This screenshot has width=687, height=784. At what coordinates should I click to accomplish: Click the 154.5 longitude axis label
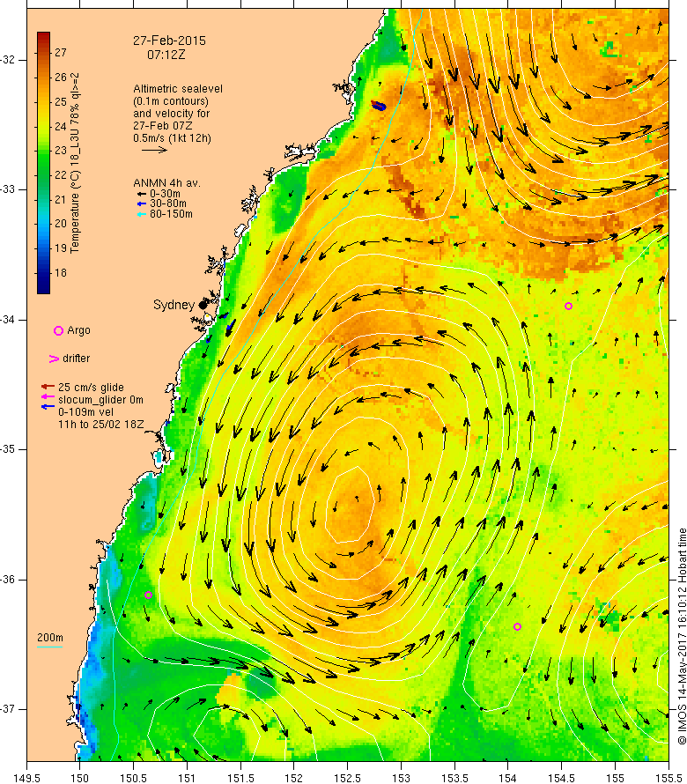click(x=562, y=778)
